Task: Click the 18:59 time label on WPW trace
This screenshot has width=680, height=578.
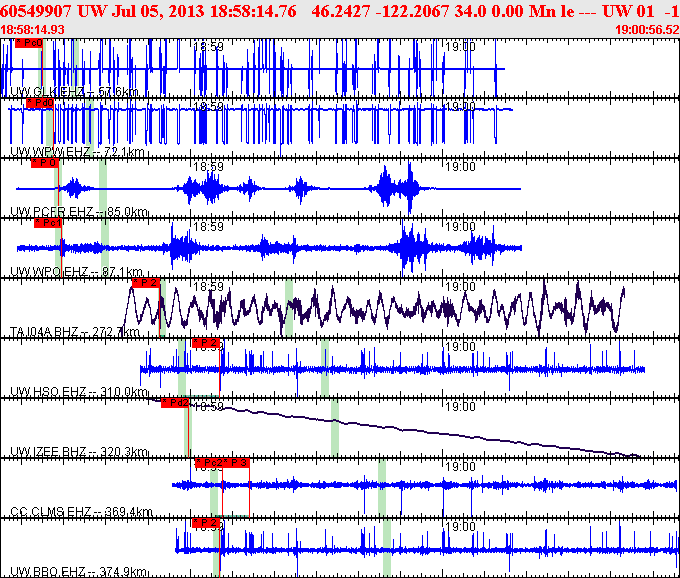Action: pyautogui.click(x=209, y=107)
